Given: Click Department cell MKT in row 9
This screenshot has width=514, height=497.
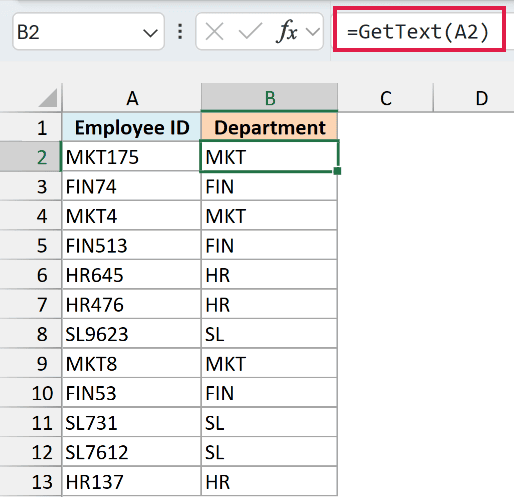Looking at the screenshot, I should [x=270, y=363].
